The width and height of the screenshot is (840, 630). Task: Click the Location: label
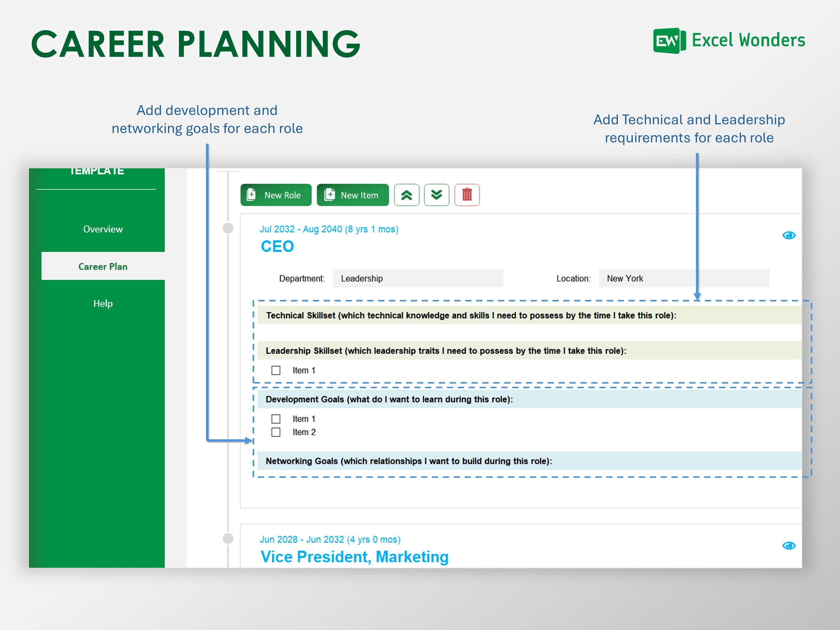coord(573,278)
